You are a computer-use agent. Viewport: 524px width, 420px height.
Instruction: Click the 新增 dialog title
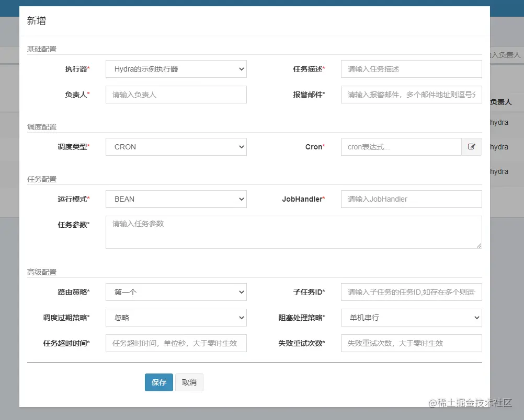click(37, 21)
